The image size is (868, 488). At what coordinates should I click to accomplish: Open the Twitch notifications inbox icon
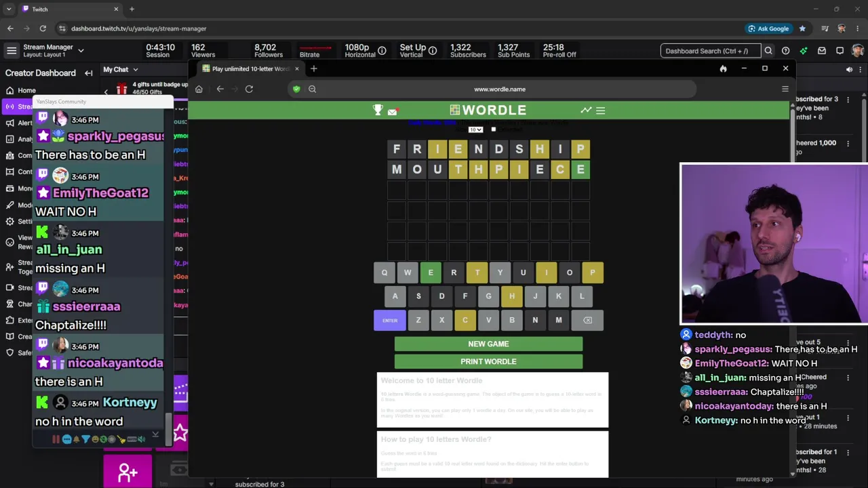(x=822, y=51)
